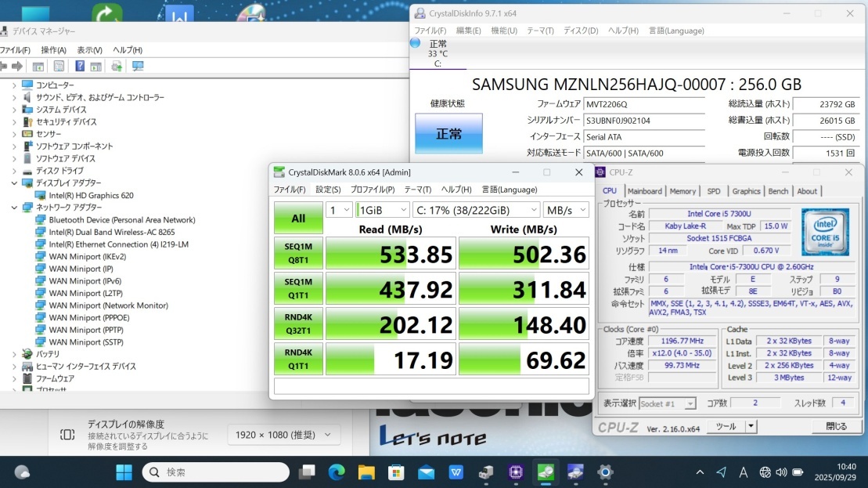Open the MB/s unit dropdown
868x488 pixels.
point(567,210)
